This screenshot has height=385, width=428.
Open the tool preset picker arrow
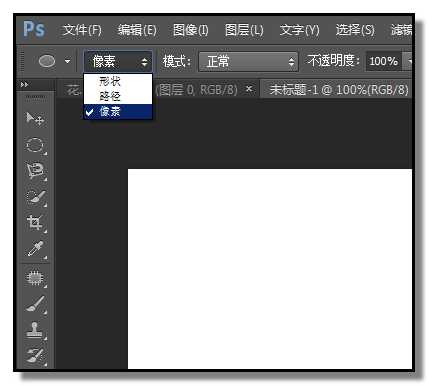pyautogui.click(x=68, y=62)
